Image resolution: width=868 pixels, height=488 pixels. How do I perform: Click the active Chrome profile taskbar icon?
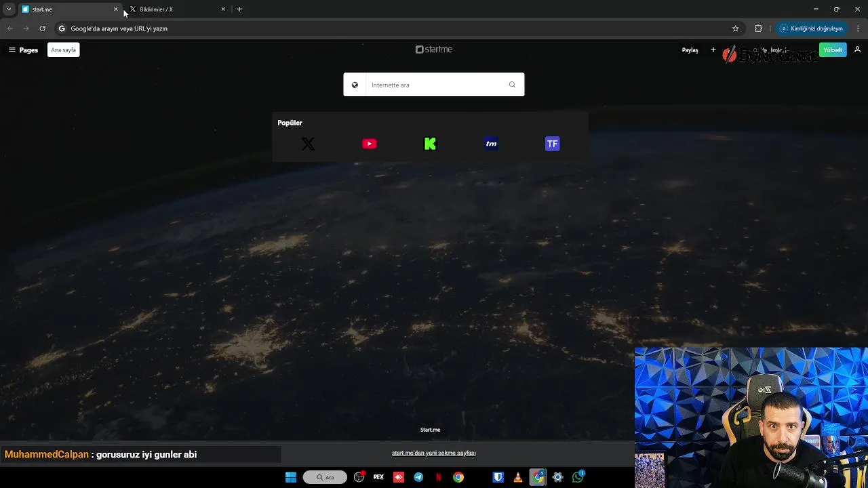click(538, 477)
